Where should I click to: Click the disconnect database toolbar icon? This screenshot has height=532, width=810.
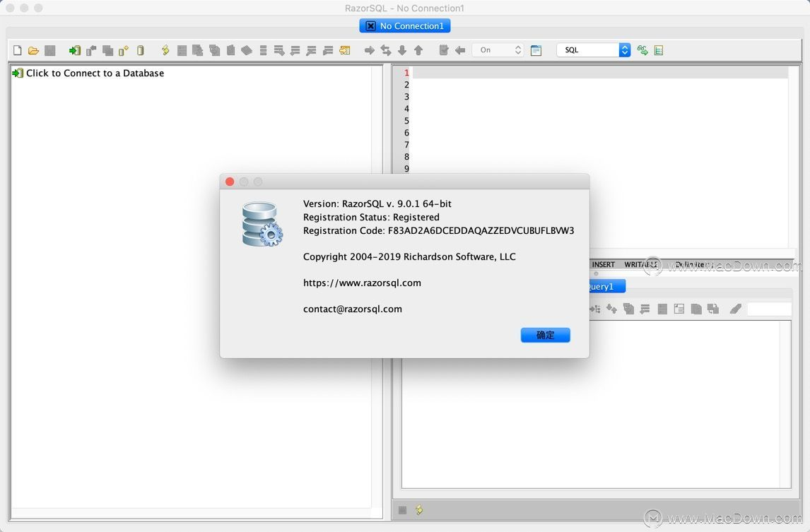pyautogui.click(x=91, y=50)
